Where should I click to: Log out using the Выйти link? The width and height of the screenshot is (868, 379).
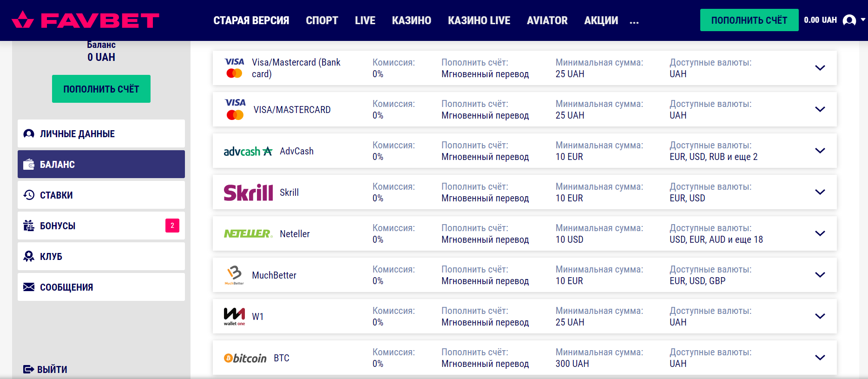[x=46, y=369]
